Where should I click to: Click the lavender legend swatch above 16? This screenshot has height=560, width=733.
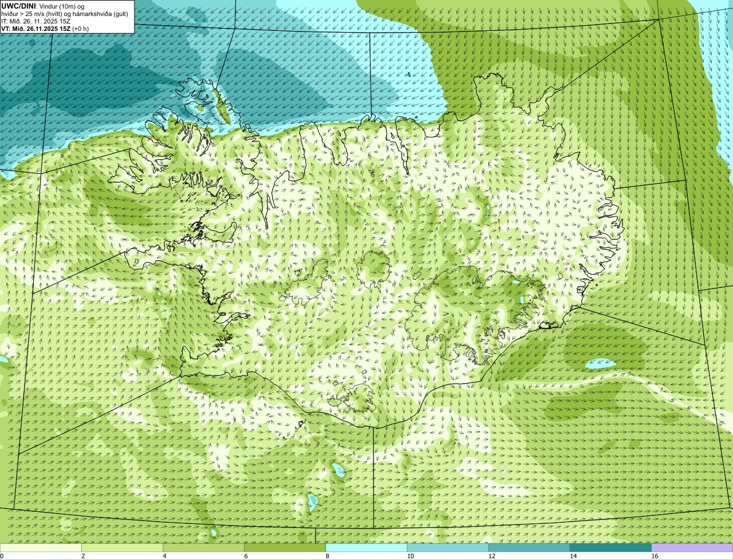click(x=692, y=547)
